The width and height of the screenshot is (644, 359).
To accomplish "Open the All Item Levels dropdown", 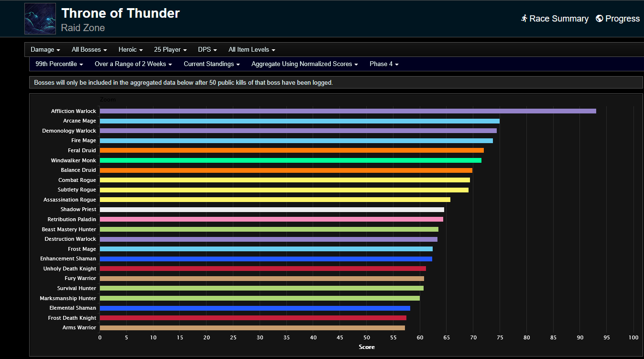I will (252, 50).
